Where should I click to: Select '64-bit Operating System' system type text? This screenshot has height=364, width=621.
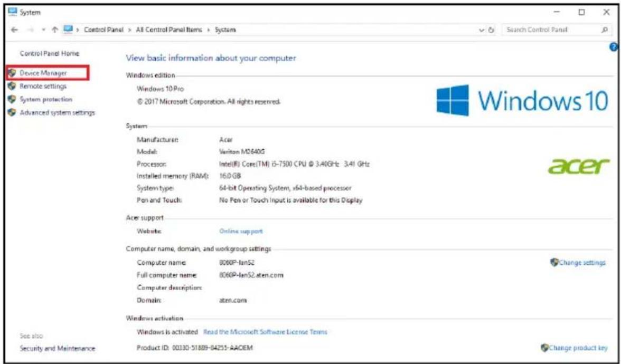[x=285, y=188]
